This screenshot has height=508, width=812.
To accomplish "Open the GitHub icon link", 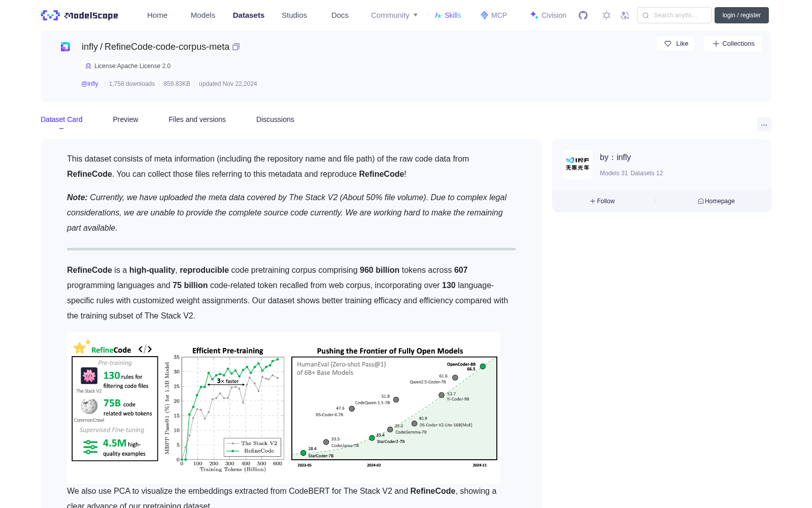I will 583,15.
